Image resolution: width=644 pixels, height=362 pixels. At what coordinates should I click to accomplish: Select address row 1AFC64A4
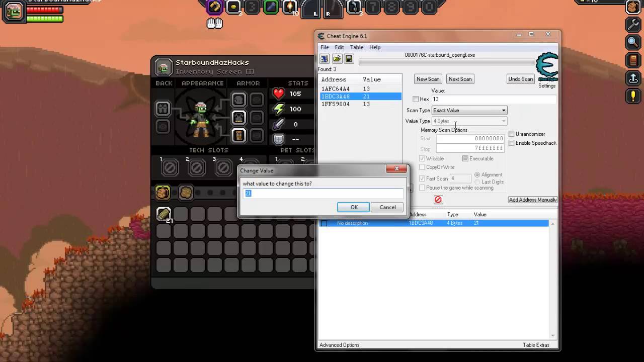tap(360, 89)
